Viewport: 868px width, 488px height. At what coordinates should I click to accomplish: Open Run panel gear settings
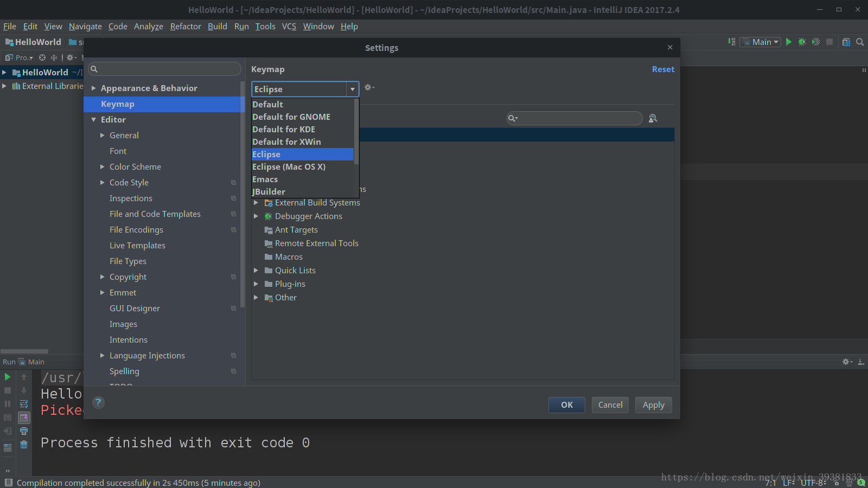click(847, 362)
